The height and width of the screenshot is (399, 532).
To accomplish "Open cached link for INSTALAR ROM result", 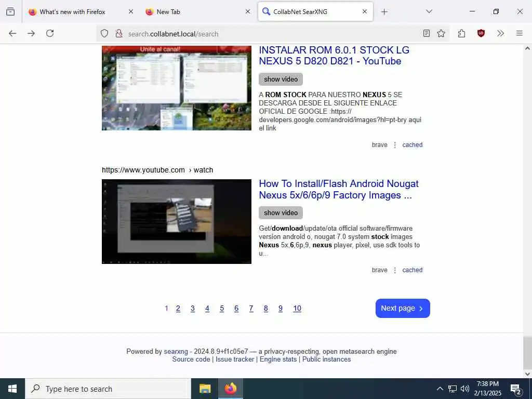I will [x=412, y=145].
